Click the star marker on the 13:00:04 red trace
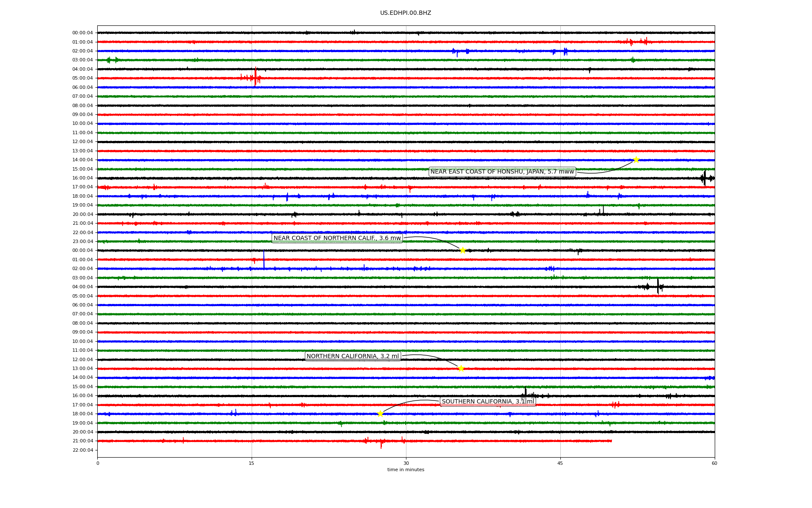This screenshot has height=508, width=812. [x=461, y=368]
